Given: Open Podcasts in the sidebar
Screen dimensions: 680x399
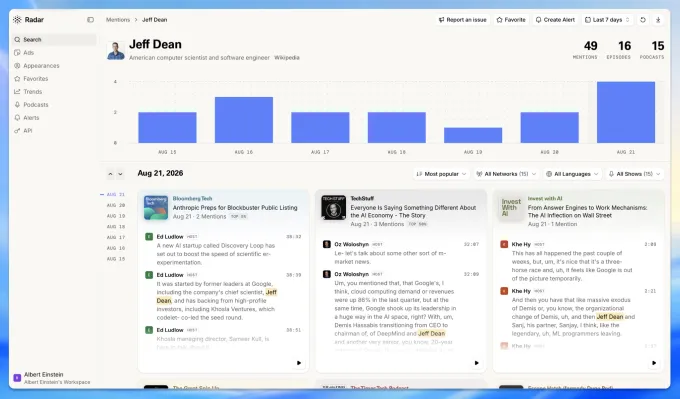Looking at the screenshot, I should click(x=54, y=105).
